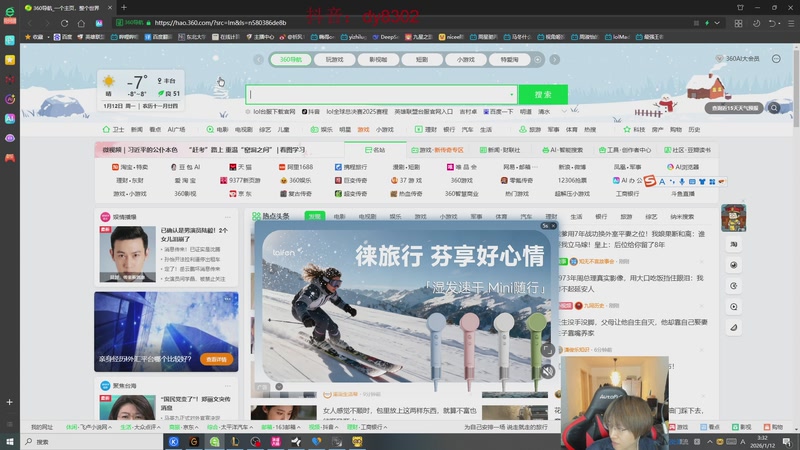Open a new browser tab with plus
The height and width of the screenshot is (450, 800).
124,7
